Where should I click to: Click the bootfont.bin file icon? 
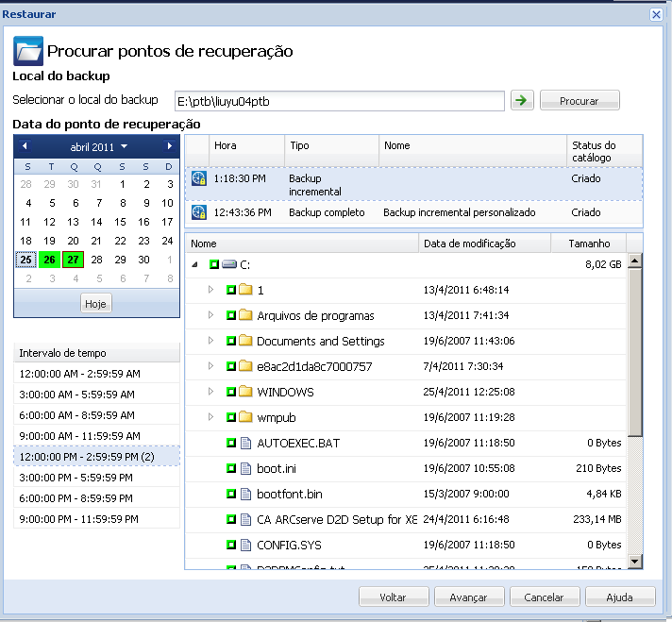[245, 494]
